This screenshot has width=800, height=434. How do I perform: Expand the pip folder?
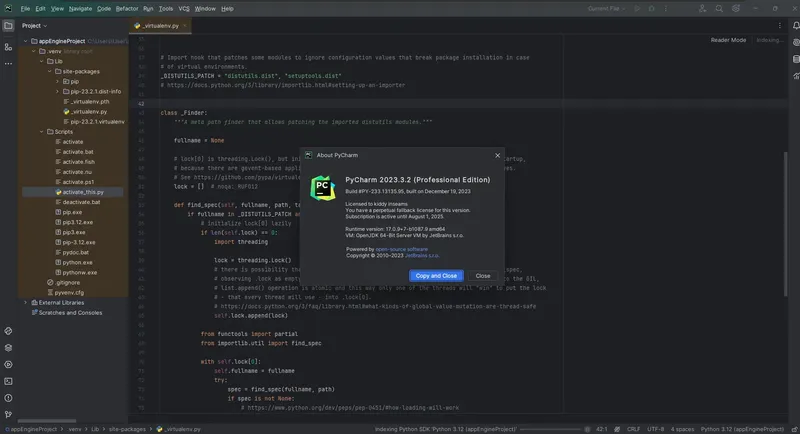coord(58,82)
